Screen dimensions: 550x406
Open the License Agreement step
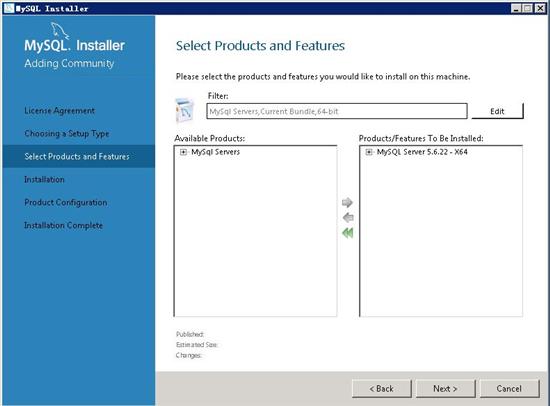59,111
